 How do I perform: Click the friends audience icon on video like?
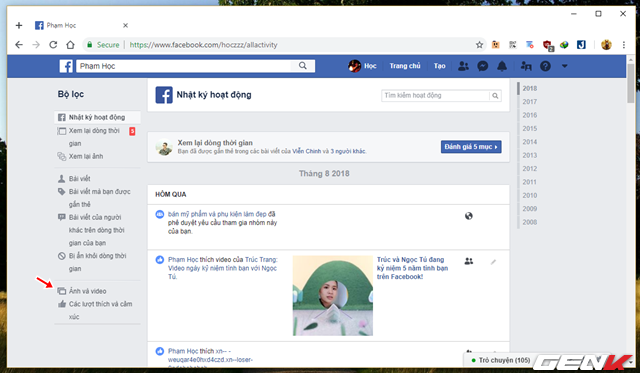(x=469, y=261)
